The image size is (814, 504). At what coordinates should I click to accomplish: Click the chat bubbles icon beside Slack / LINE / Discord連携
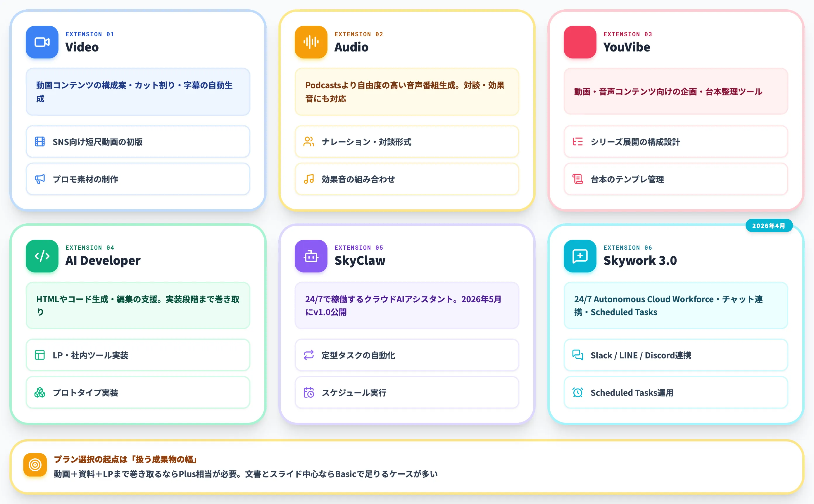pyautogui.click(x=578, y=355)
